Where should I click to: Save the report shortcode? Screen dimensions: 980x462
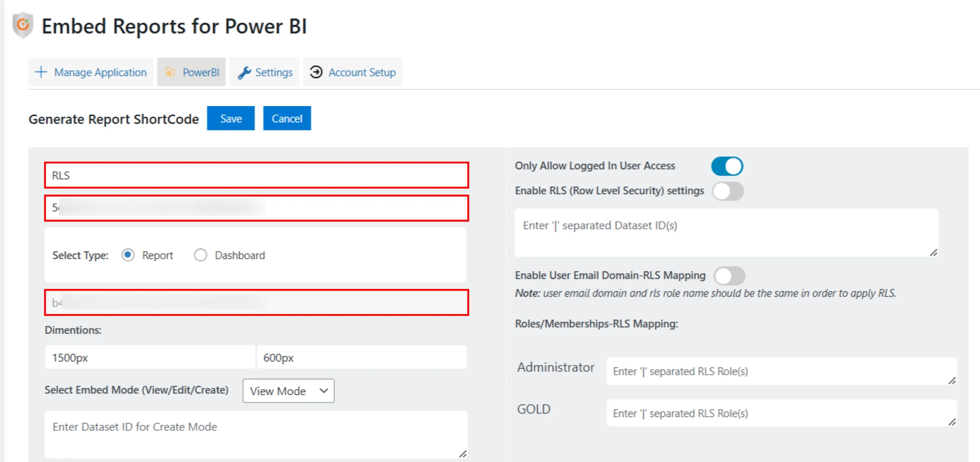231,118
